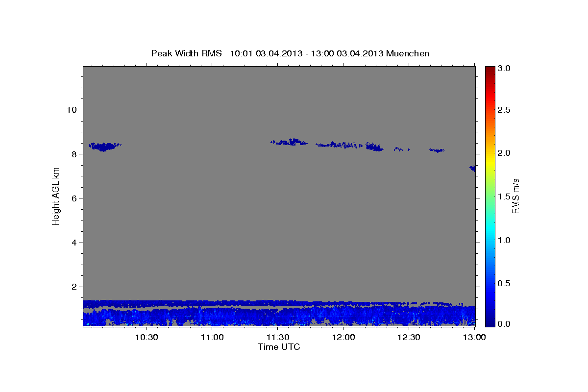588x392 pixels.
Task: Click the 10:30 time tick label
Action: [x=147, y=337]
